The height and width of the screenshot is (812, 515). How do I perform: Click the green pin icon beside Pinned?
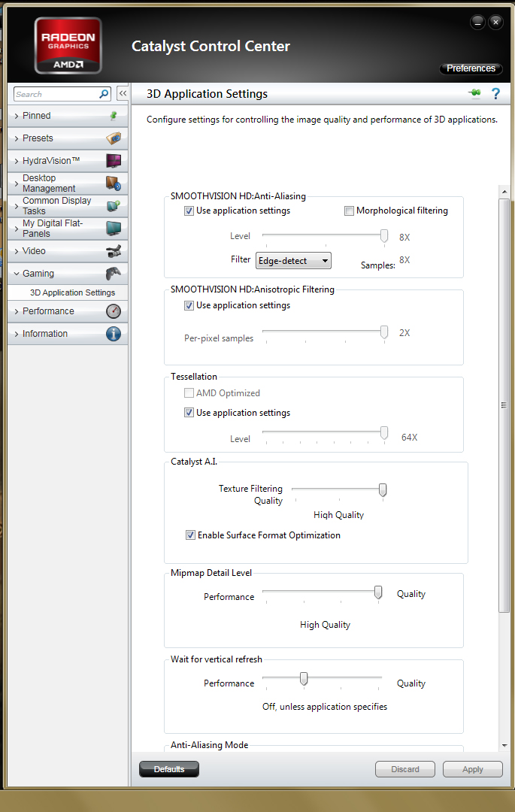click(x=114, y=116)
